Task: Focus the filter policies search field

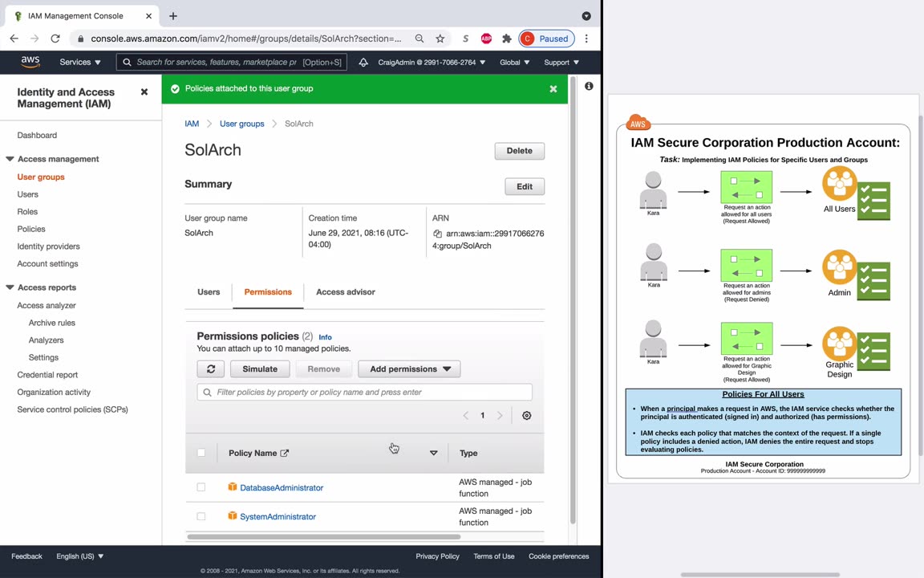Action: (365, 393)
